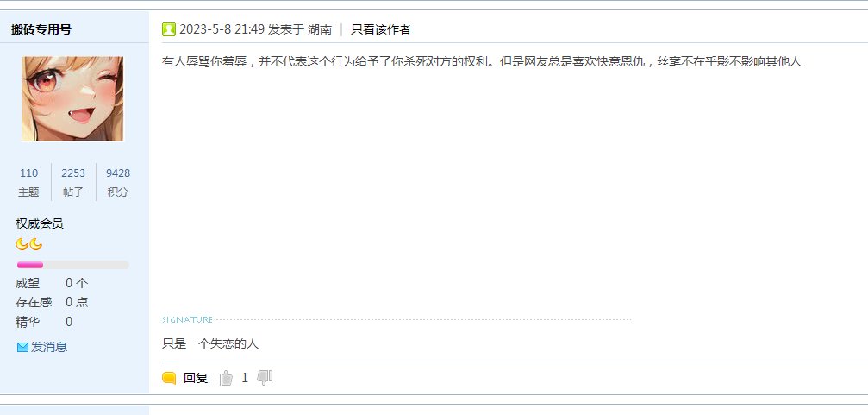Image resolution: width=868 pixels, height=415 pixels.
Task: Filter posts with 只看该作者
Action: 381,29
